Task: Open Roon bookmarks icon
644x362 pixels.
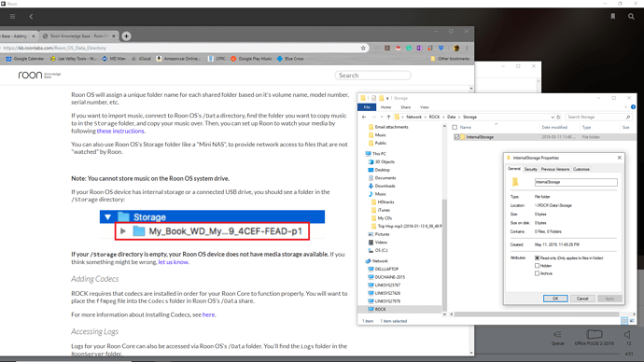Action: pos(613,17)
